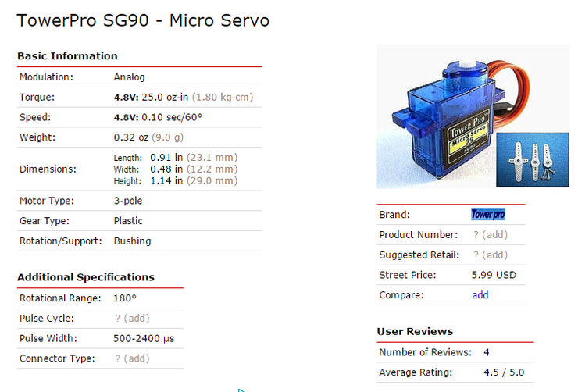This screenshot has width=578, height=392.
Task: Click the 'Pulse Width:' label
Action: click(48, 339)
